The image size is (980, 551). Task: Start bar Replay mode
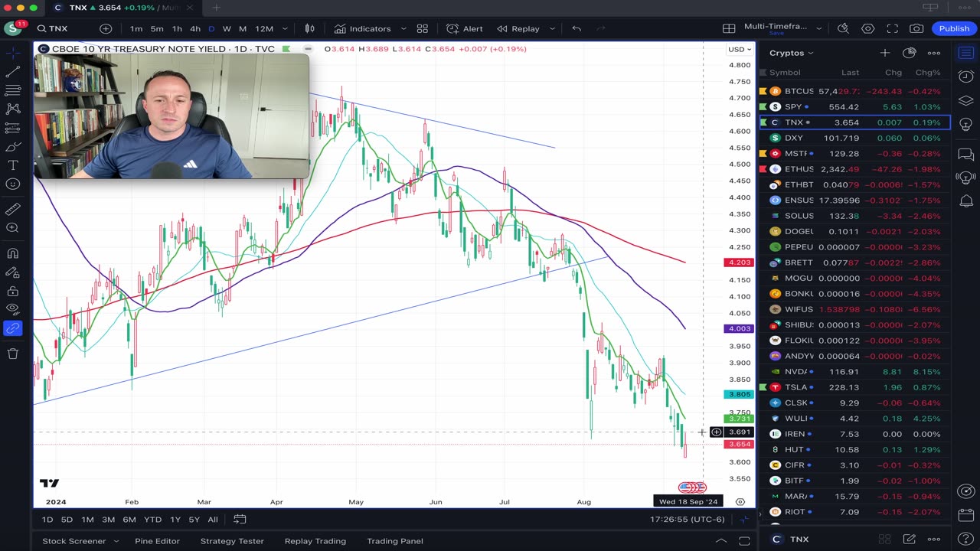pos(518,28)
